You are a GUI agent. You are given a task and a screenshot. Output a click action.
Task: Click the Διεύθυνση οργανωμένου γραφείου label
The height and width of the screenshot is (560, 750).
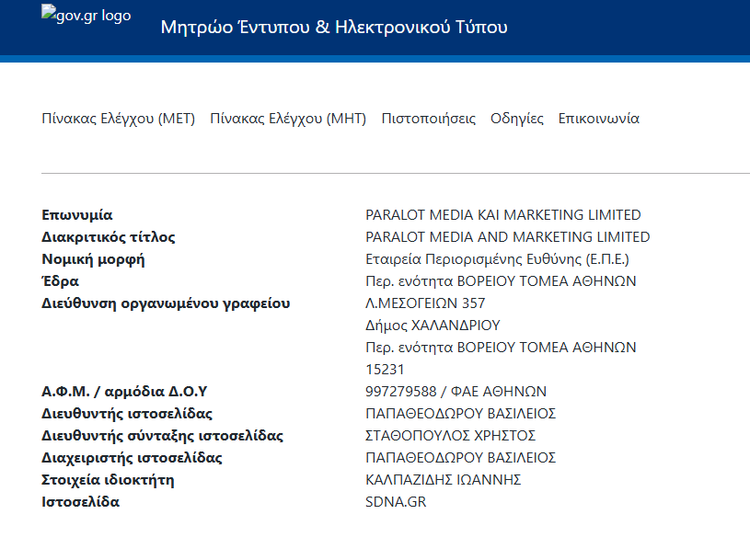tap(166, 303)
